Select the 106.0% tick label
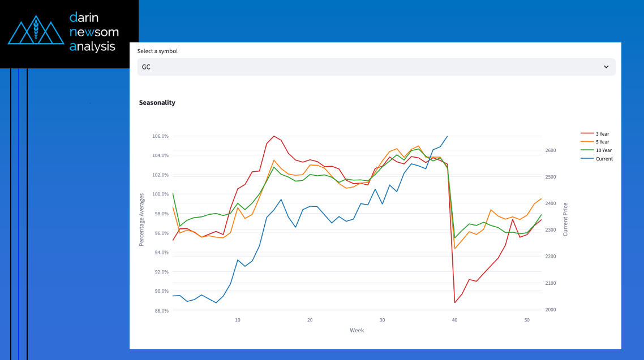The image size is (644, 360). point(161,136)
